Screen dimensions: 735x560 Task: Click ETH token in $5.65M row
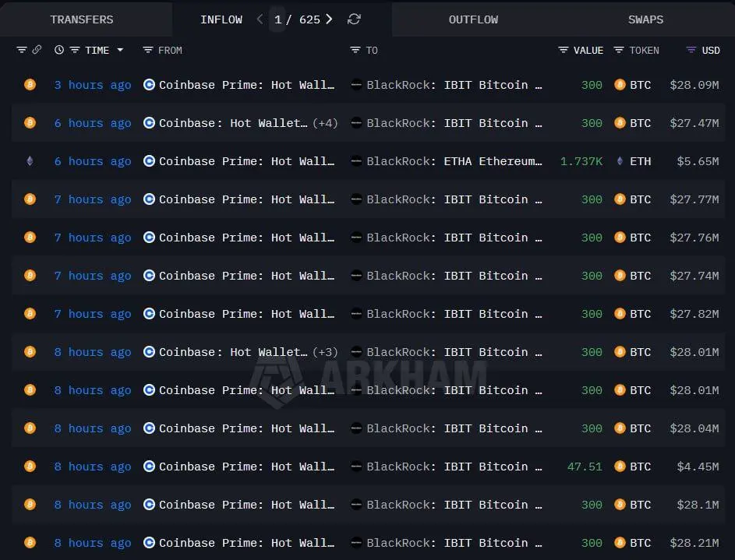[641, 161]
